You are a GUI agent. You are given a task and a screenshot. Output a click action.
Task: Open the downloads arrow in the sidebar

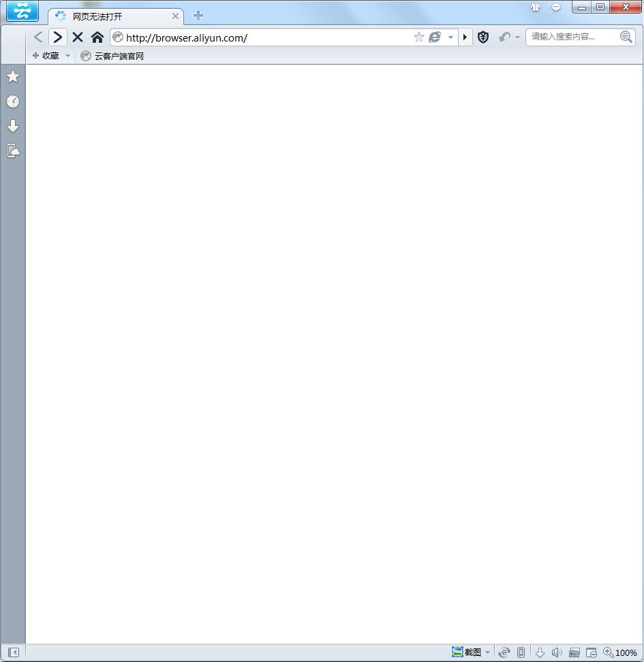point(13,126)
